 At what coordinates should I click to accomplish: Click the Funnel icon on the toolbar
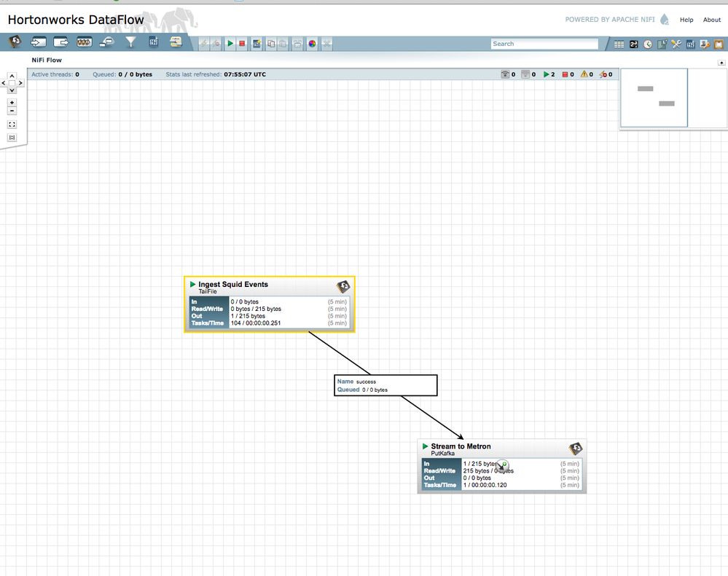coord(130,42)
